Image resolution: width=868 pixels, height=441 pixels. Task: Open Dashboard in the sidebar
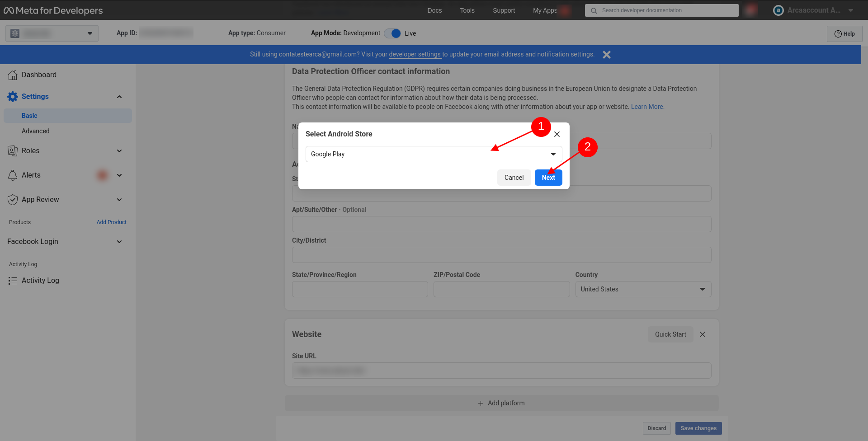click(x=39, y=75)
